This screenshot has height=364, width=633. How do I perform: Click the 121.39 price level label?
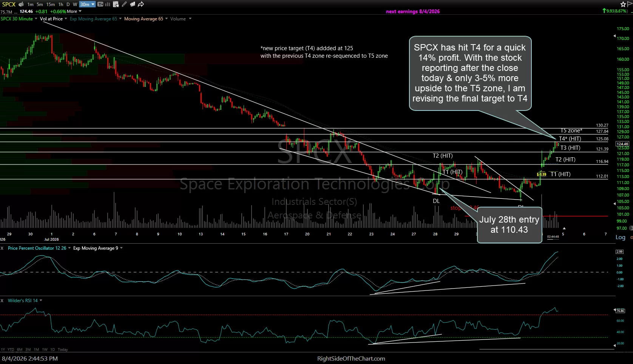click(602, 149)
